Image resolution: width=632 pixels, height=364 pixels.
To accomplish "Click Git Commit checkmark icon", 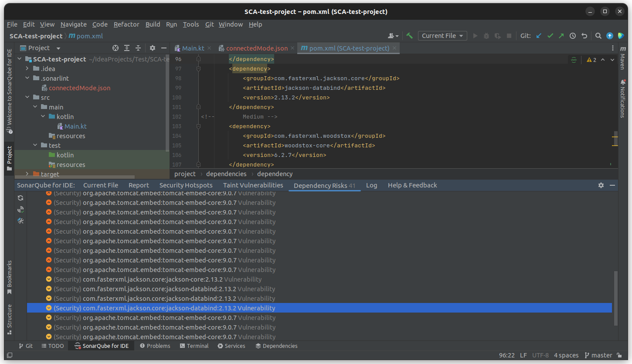I will (550, 36).
